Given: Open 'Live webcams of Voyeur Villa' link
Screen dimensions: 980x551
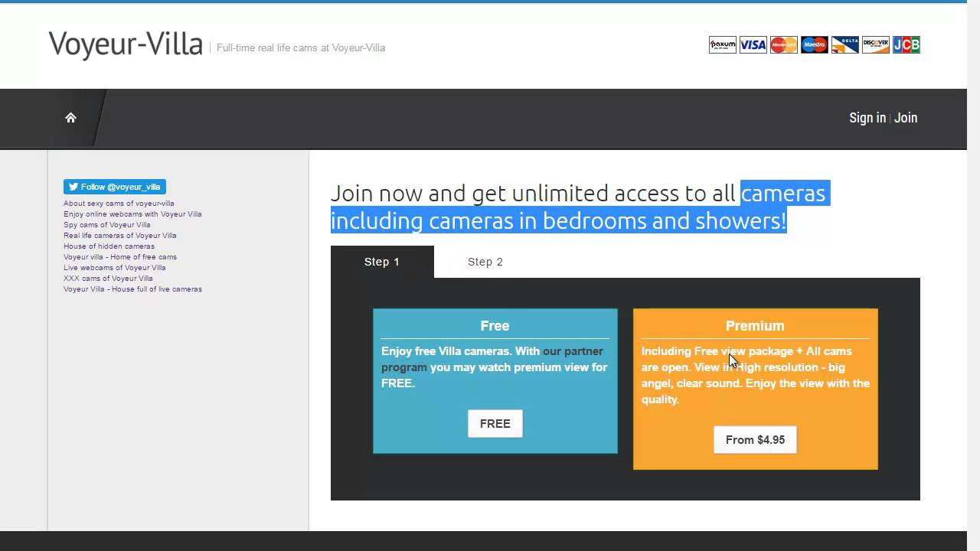Looking at the screenshot, I should (x=115, y=268).
